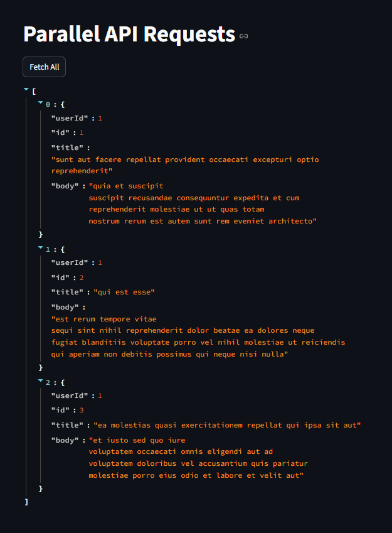Image resolution: width=392 pixels, height=533 pixels.
Task: Collapse JSON item 2 with its arrow
Action: coord(40,380)
